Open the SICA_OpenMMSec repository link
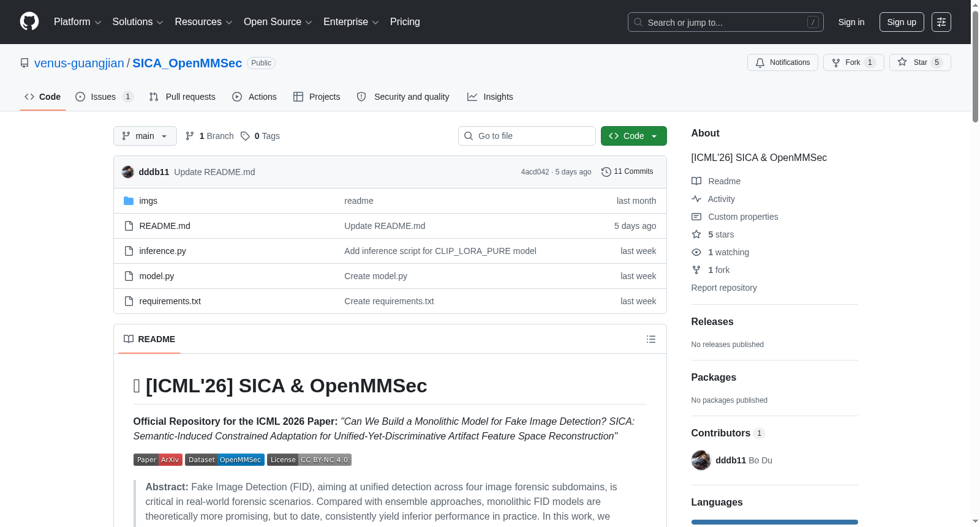 coord(187,63)
